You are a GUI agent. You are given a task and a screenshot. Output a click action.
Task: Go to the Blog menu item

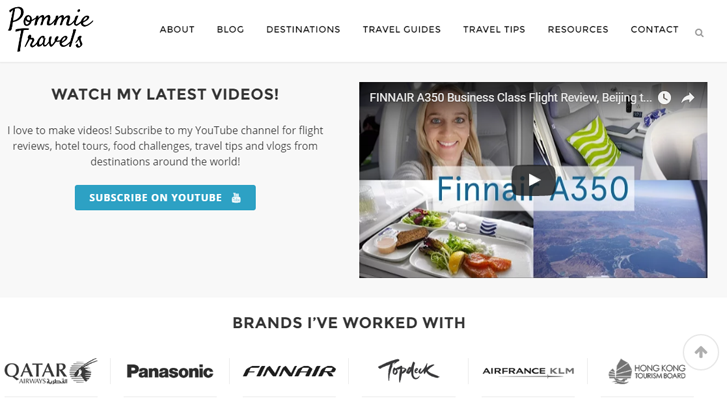coord(230,30)
